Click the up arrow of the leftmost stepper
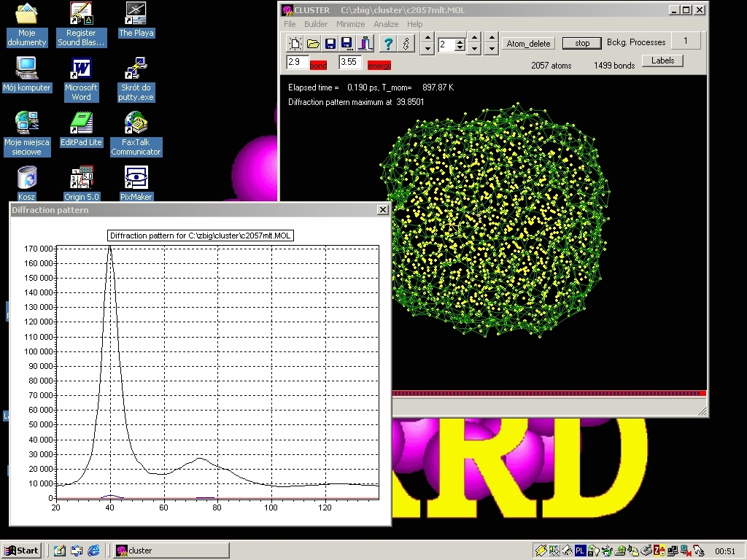 tap(427, 38)
